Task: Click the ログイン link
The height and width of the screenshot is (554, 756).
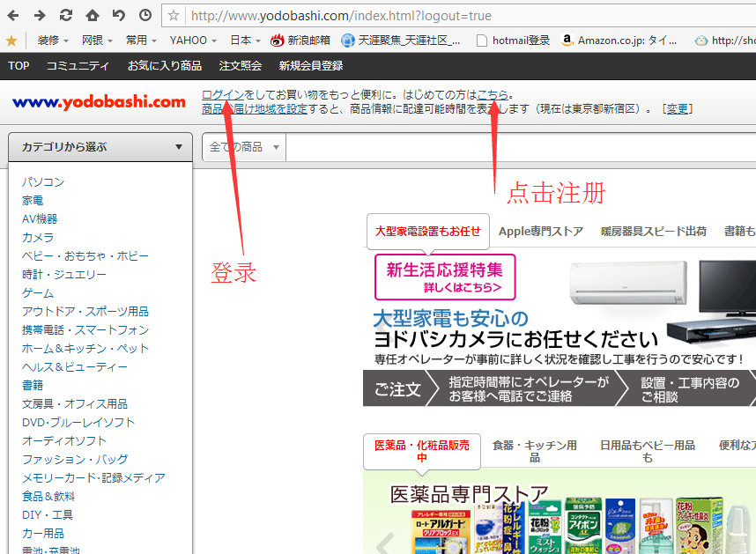Action: coord(223,95)
